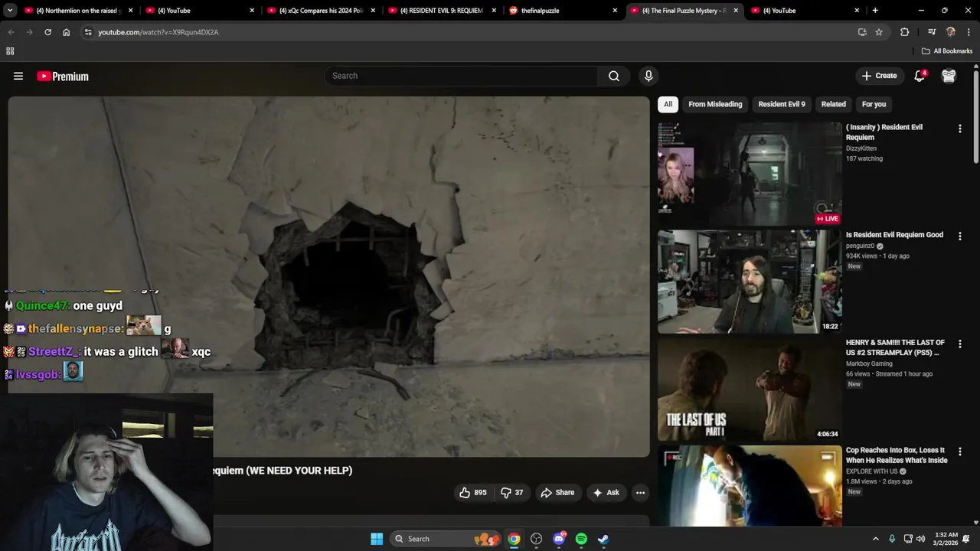Viewport: 980px width, 551px height.
Task: Open Chrome extensions puzzle icon
Action: (x=905, y=32)
